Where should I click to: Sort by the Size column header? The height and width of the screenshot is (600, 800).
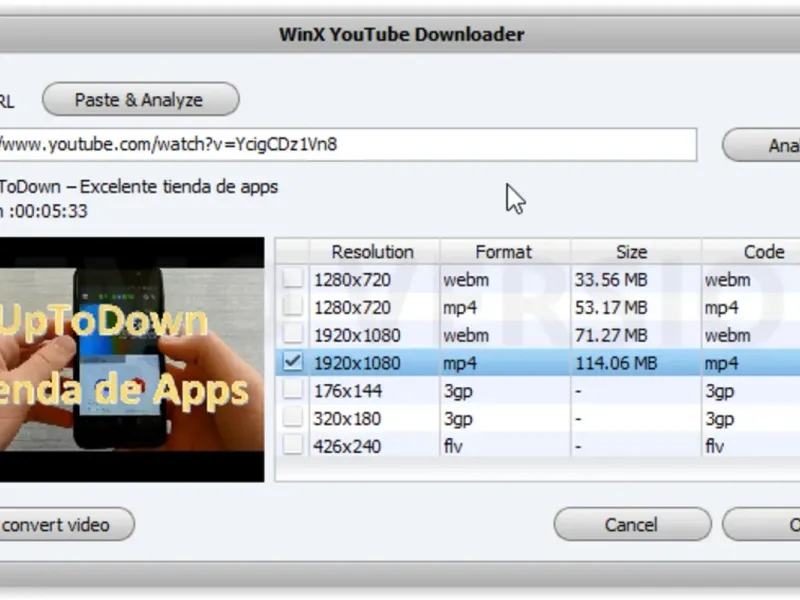pyautogui.click(x=636, y=252)
